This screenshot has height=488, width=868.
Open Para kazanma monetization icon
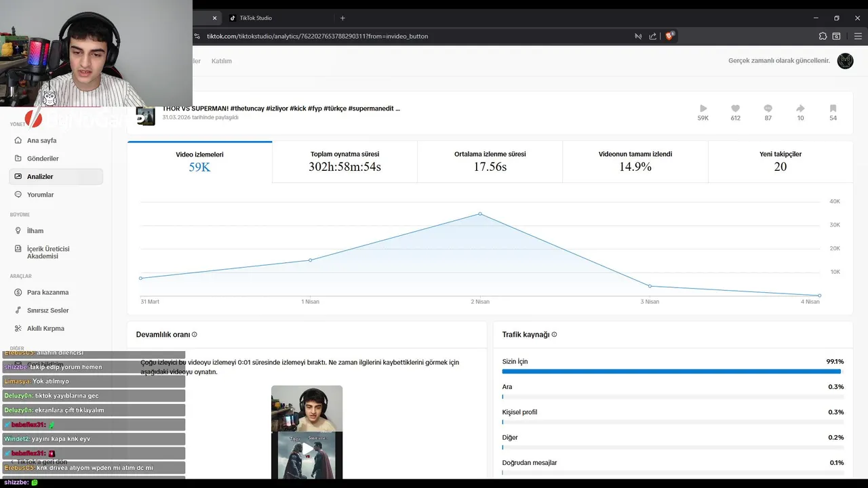coord(19,292)
